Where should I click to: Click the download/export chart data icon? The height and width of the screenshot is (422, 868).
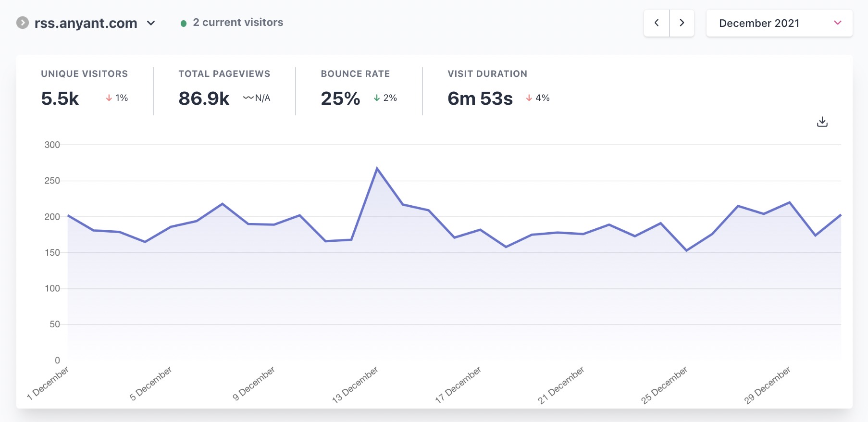(822, 122)
